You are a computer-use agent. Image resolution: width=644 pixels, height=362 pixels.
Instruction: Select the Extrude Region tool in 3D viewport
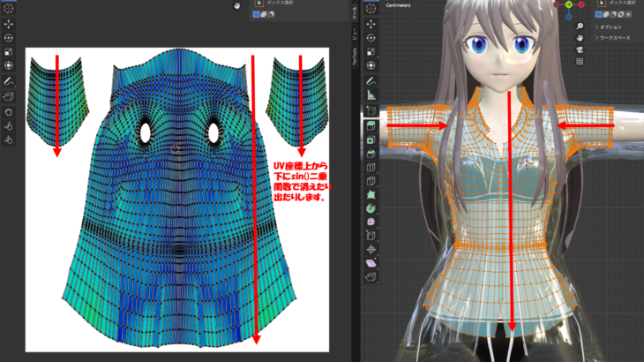(x=371, y=124)
